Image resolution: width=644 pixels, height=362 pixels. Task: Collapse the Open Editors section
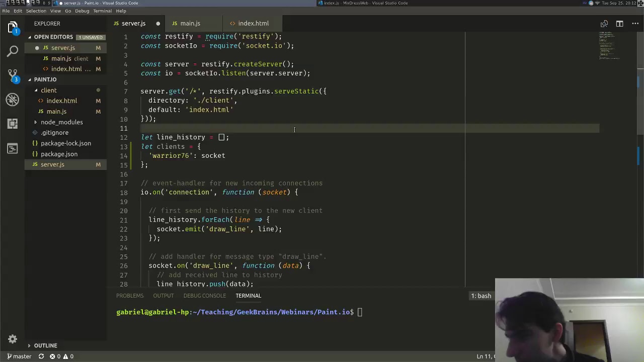54,37
